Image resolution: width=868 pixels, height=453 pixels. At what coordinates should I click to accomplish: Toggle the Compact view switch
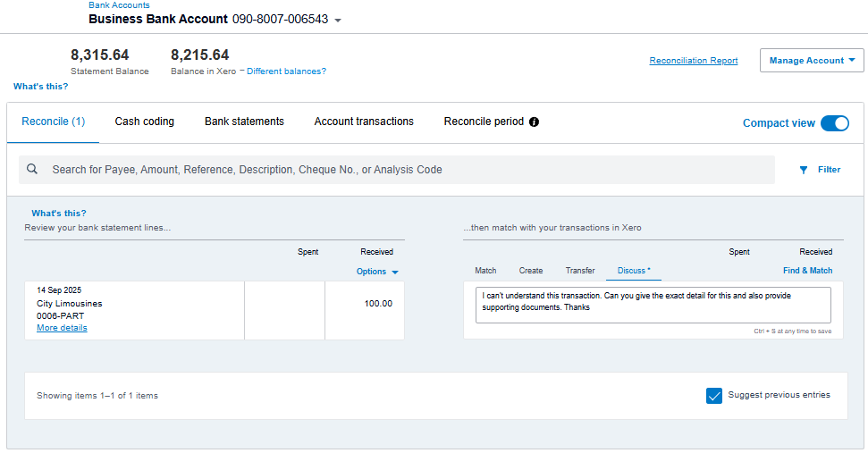[834, 123]
